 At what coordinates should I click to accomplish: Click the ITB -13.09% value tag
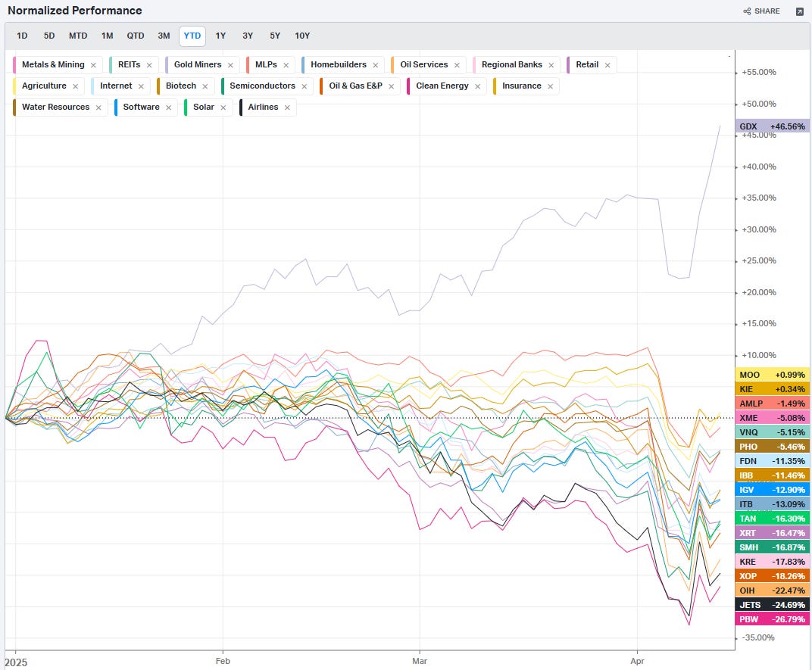point(772,504)
